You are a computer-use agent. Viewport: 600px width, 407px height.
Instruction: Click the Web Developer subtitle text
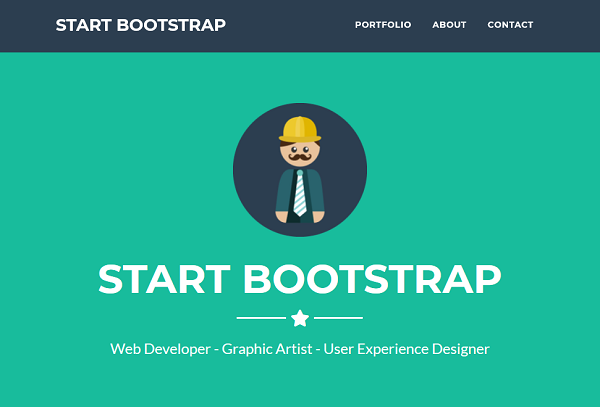click(x=300, y=349)
